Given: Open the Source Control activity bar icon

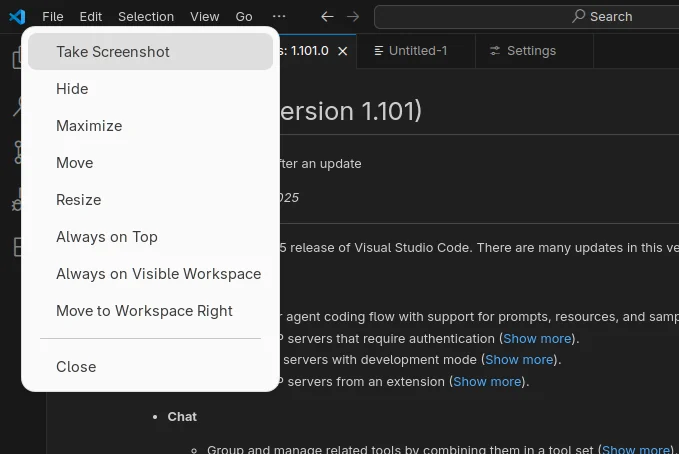Looking at the screenshot, I should [x=18, y=152].
